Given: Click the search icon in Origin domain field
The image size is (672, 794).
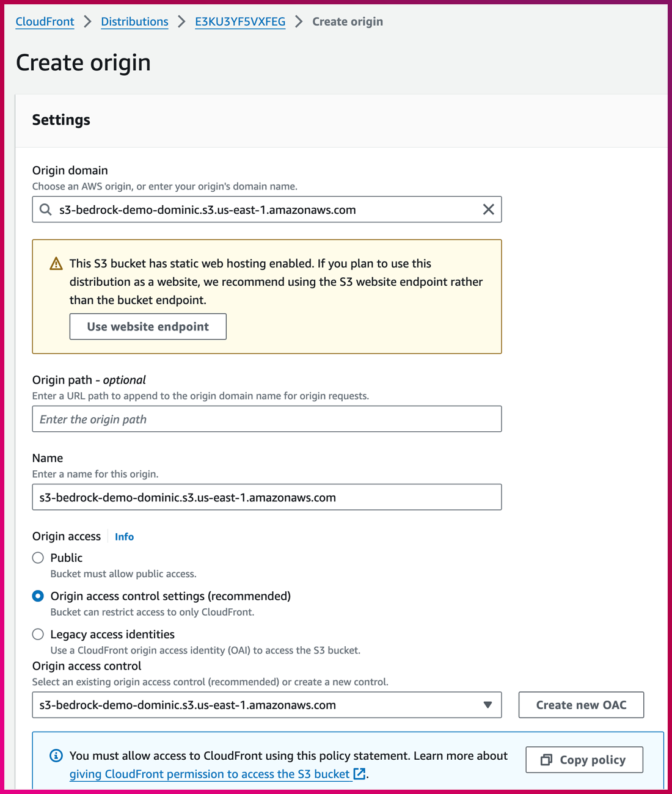Looking at the screenshot, I should pos(46,210).
